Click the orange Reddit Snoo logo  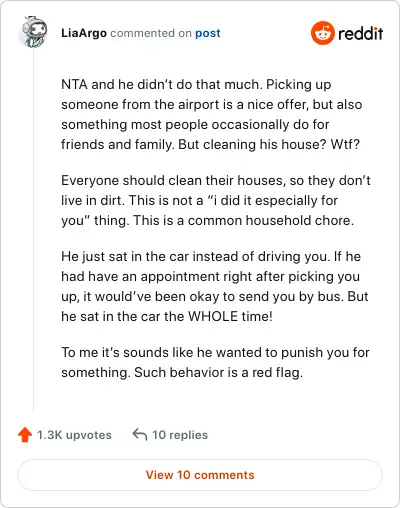click(322, 33)
